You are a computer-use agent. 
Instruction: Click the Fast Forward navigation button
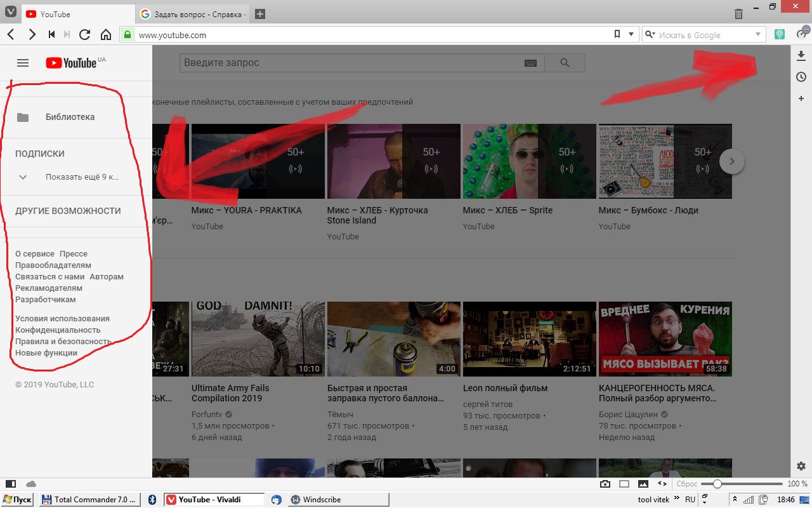(x=67, y=35)
